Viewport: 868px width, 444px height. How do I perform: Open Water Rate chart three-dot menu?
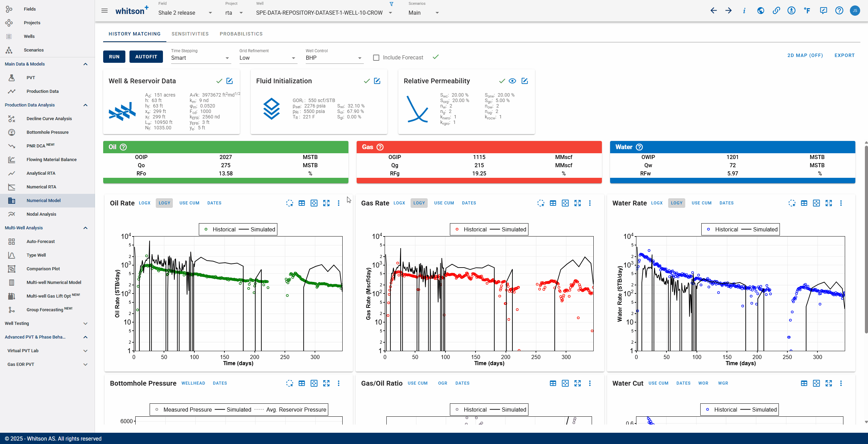pyautogui.click(x=841, y=203)
